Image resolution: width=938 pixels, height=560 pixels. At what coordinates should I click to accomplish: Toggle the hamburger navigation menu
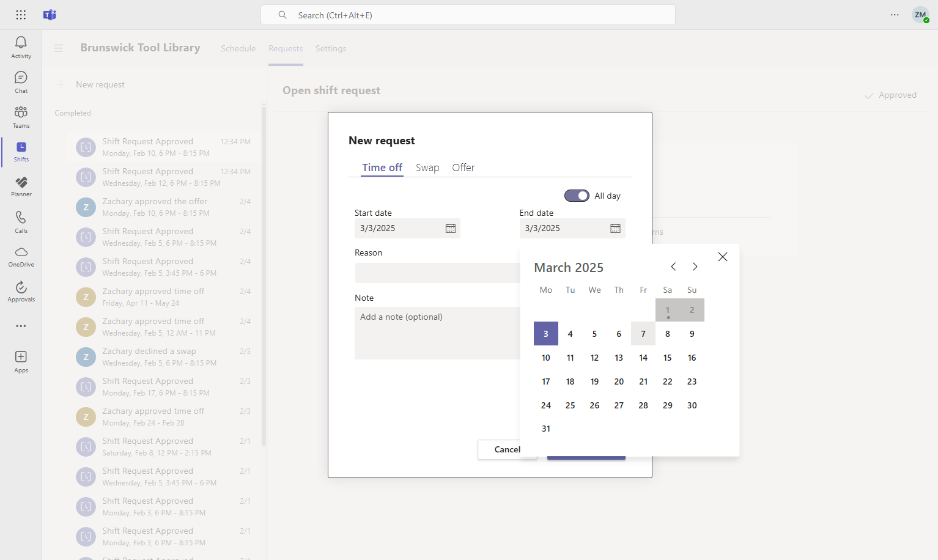(59, 48)
